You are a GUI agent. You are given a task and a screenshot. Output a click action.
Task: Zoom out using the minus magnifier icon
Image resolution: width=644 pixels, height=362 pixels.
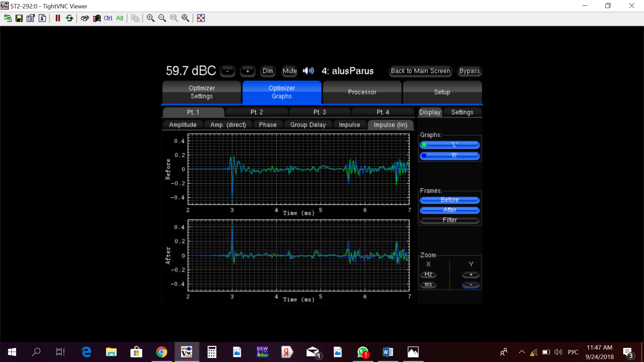162,18
